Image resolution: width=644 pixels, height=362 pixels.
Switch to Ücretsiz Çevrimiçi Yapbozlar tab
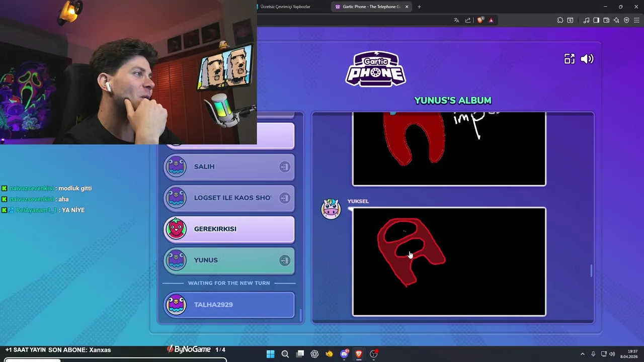coord(285,7)
